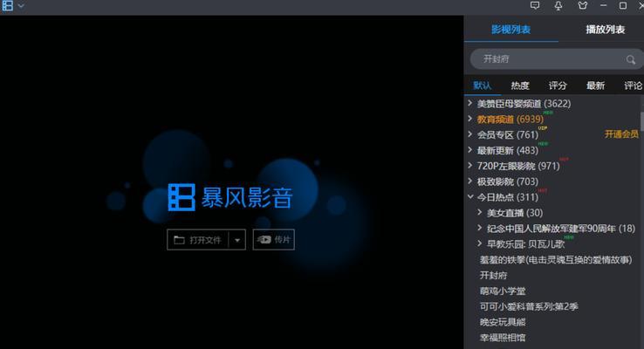Screen dimensions: 644x349
Task: Select the 默认 sort tab
Action: 483,86
